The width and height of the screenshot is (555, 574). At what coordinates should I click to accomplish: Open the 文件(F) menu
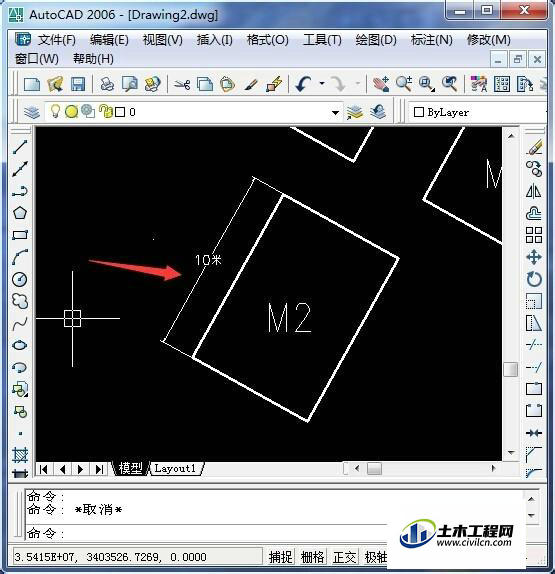point(57,40)
